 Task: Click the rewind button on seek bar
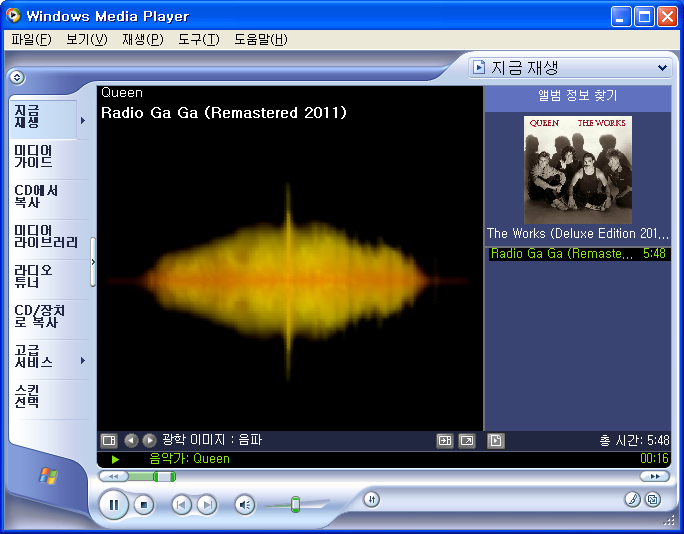(x=113, y=477)
